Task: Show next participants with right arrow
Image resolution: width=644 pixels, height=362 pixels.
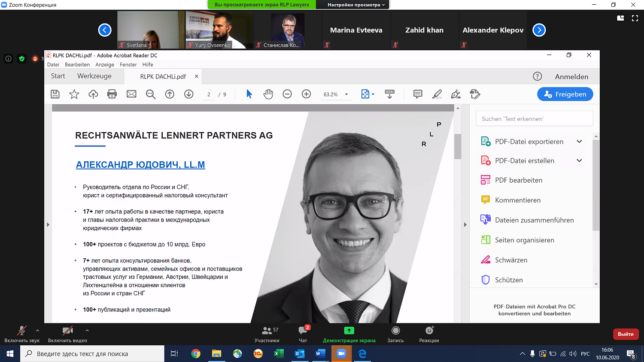Action: (539, 30)
